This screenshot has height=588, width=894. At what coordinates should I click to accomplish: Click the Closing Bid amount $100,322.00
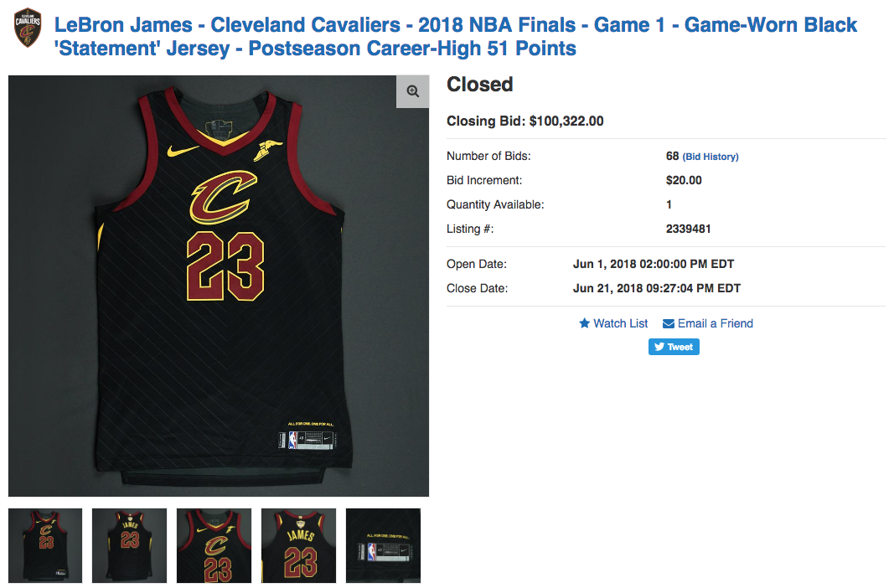pos(566,121)
